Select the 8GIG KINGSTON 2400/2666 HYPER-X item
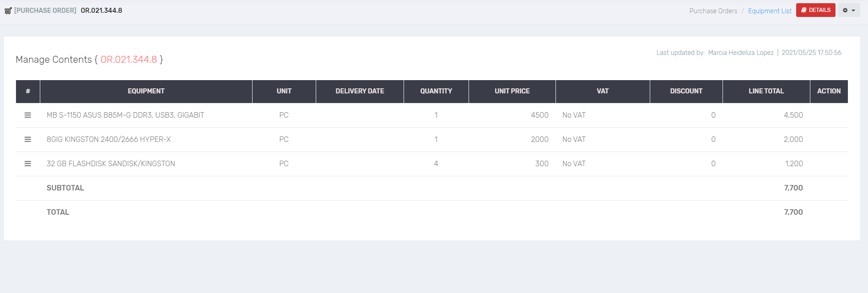This screenshot has width=868, height=293. click(108, 140)
